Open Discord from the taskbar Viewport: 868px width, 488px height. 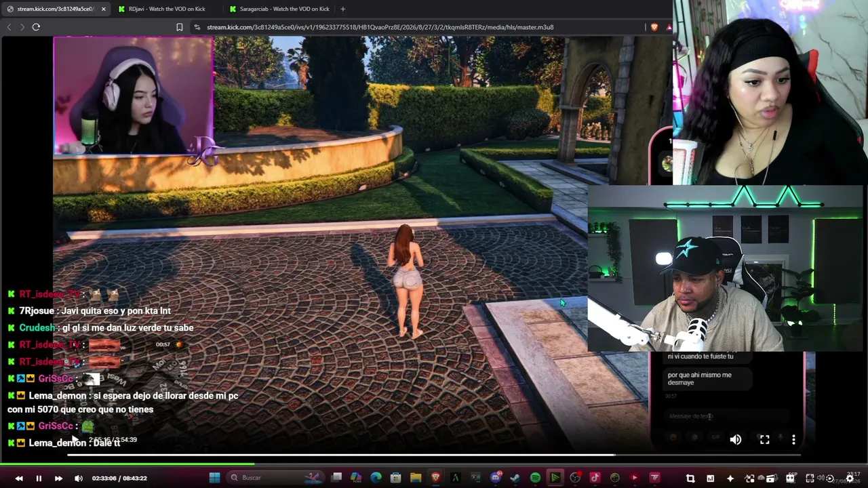496,478
